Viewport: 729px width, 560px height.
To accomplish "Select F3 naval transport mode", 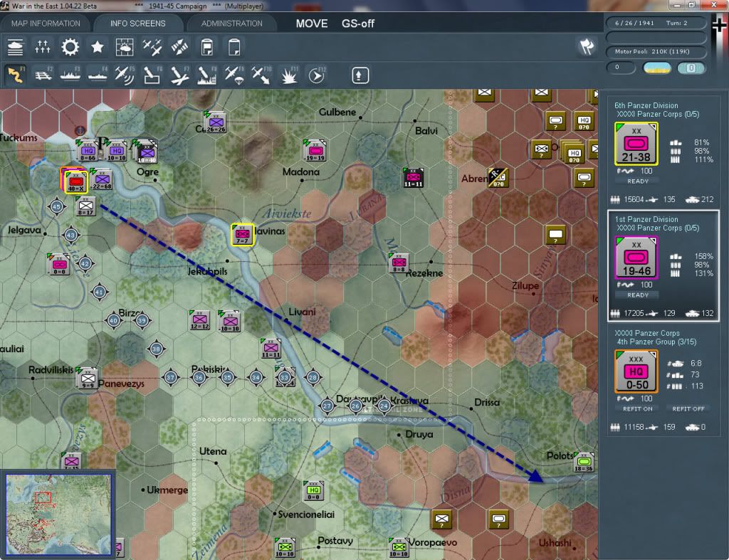I will tap(70, 75).
